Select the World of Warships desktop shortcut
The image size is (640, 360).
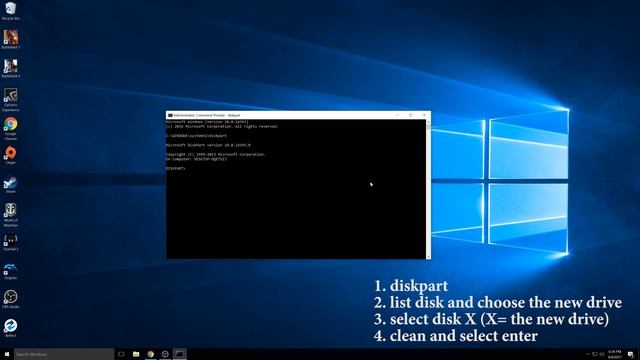tap(11, 215)
